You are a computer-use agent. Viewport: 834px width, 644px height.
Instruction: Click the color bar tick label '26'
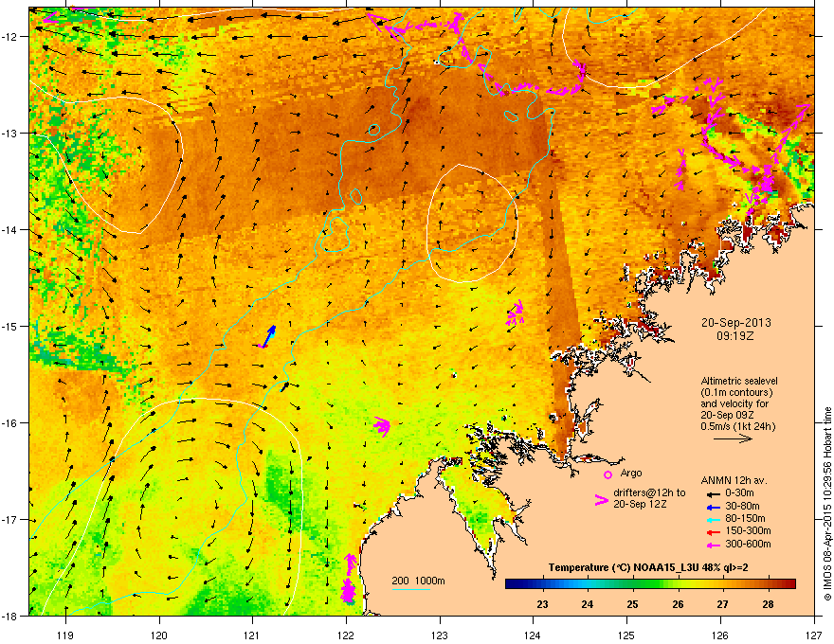[678, 604]
